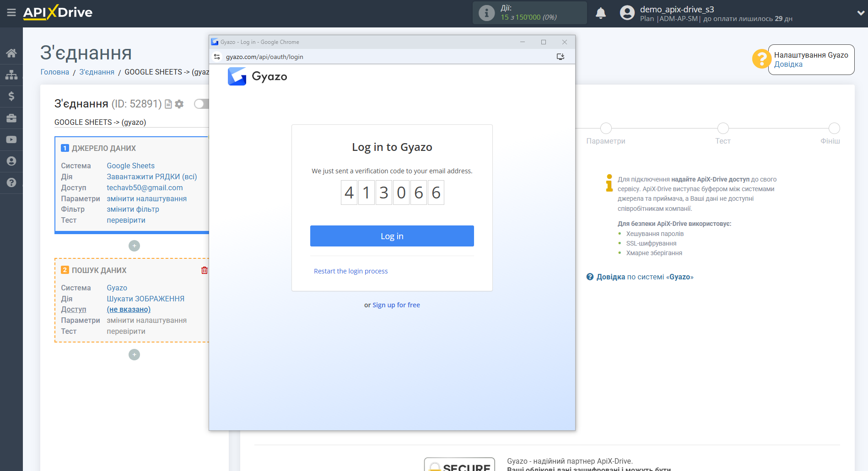Open the notifications bell
868x471 pixels.
601,13
